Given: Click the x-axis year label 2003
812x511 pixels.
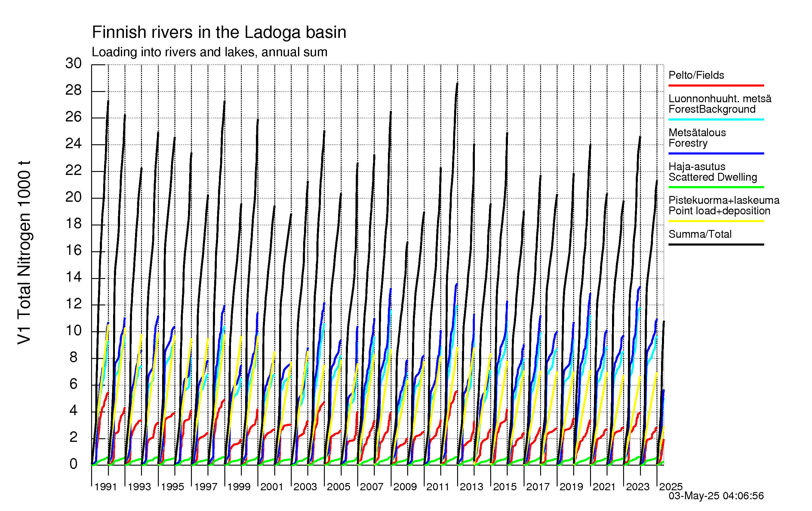Looking at the screenshot, I should (x=305, y=487).
